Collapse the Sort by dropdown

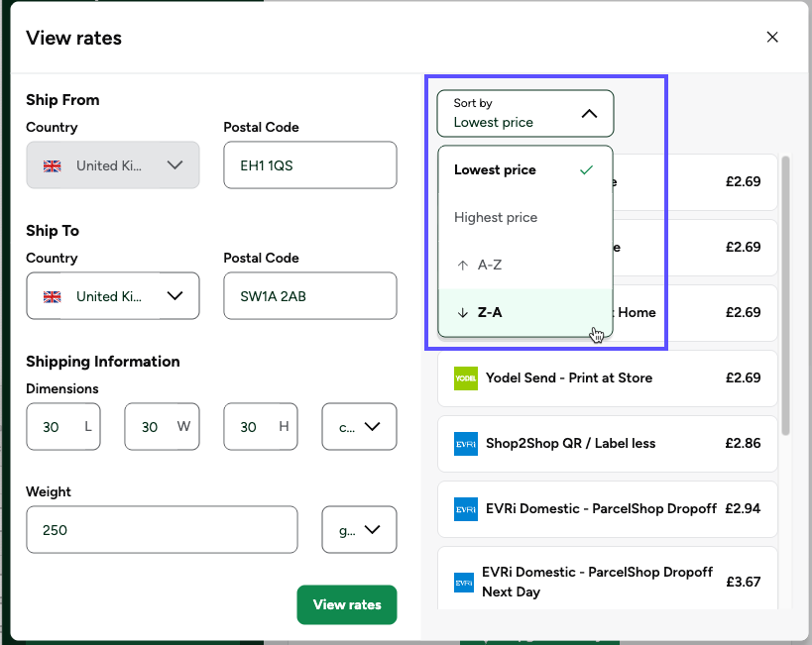pyautogui.click(x=592, y=113)
